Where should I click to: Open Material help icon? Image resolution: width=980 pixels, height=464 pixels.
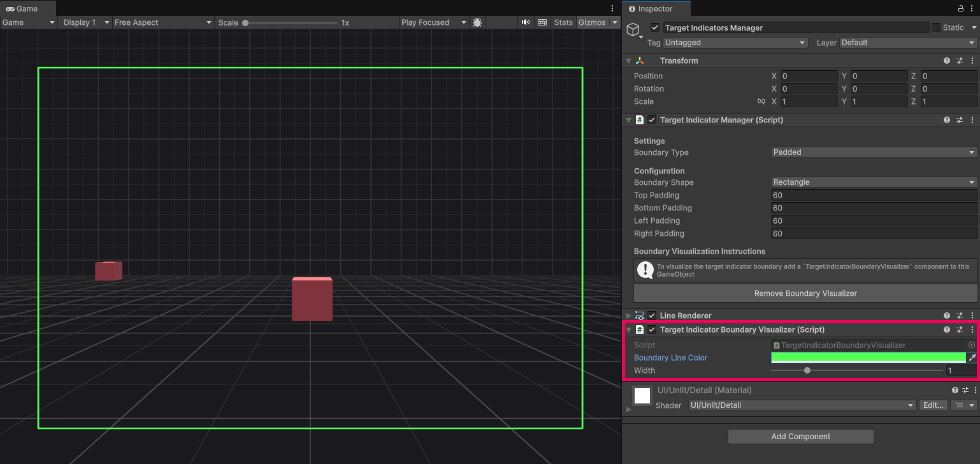point(955,390)
